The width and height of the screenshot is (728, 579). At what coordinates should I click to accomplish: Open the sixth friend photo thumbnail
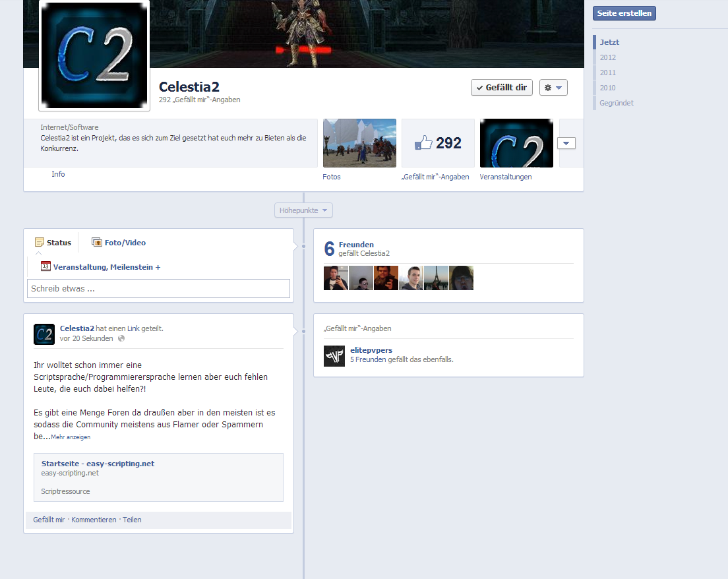[461, 278]
